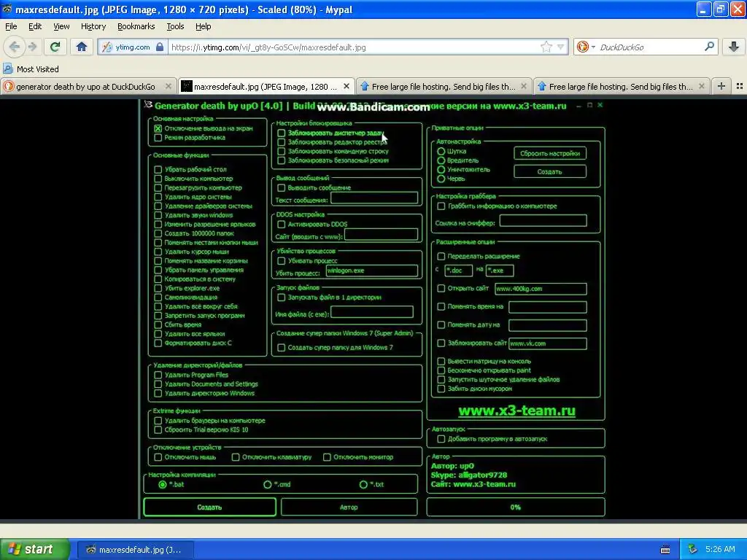Viewport: 747px width, 560px height.
Task: Click the ytimg.com site identity favicon
Action: coord(107,47)
